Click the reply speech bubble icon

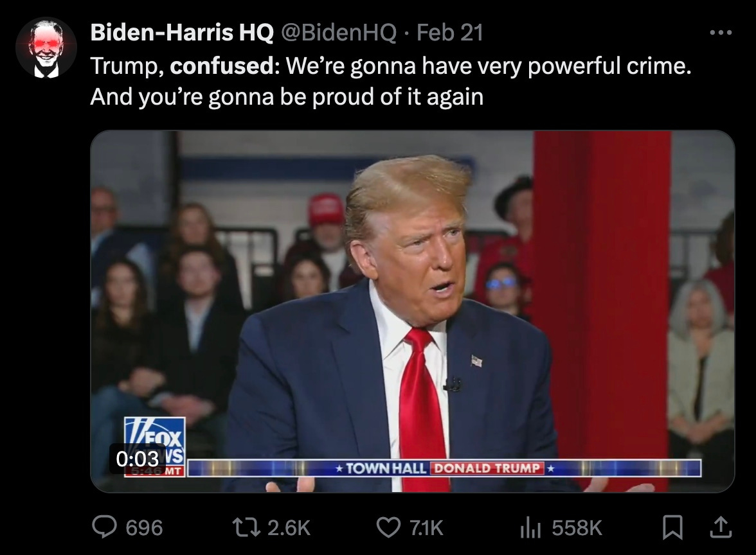coord(105,527)
